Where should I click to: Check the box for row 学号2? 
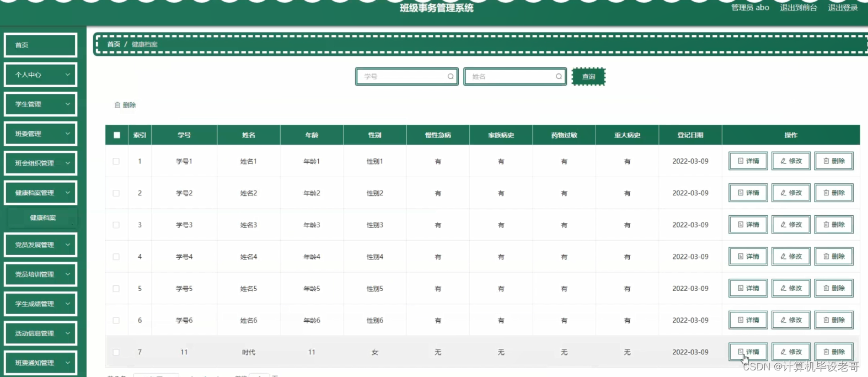click(116, 193)
